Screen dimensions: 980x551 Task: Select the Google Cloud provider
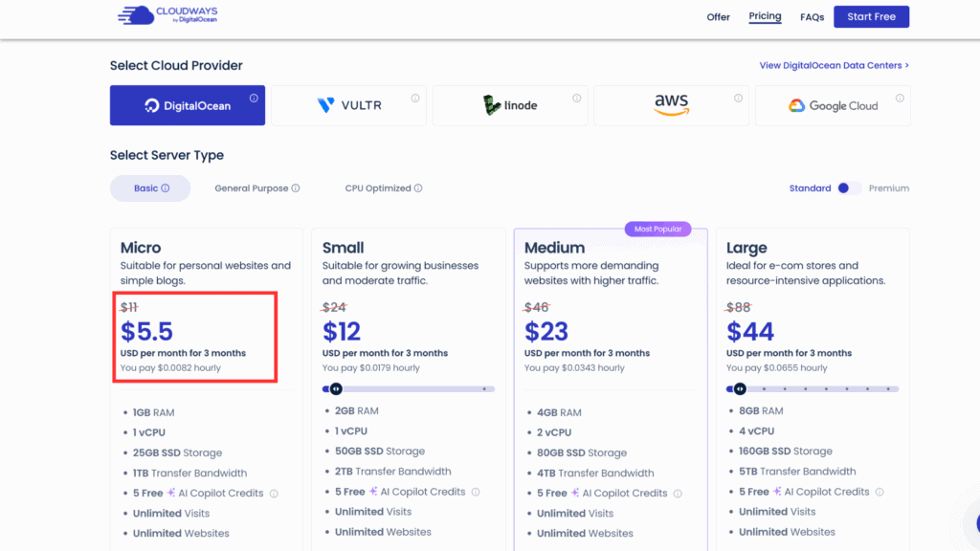[833, 105]
